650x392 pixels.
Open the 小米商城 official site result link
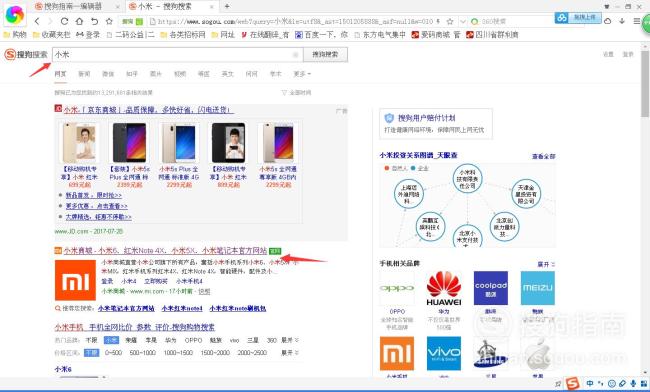click(165, 251)
